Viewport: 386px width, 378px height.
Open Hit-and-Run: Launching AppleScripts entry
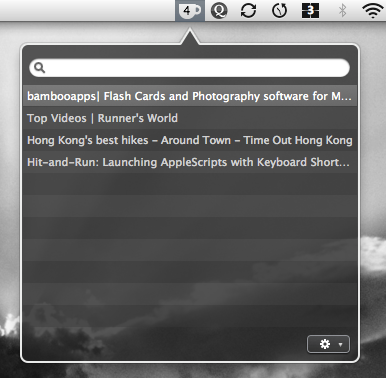(x=190, y=162)
